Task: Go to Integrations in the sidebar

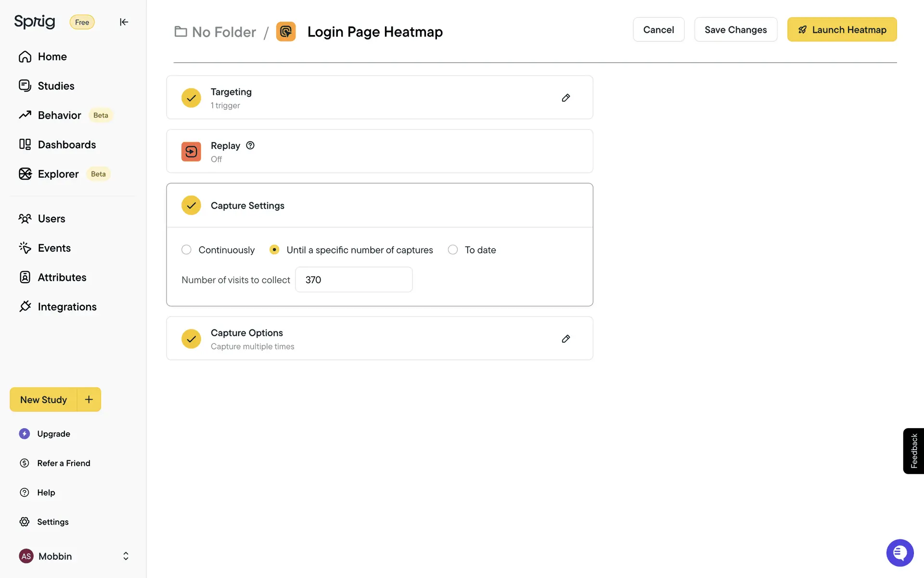Action: [67, 307]
